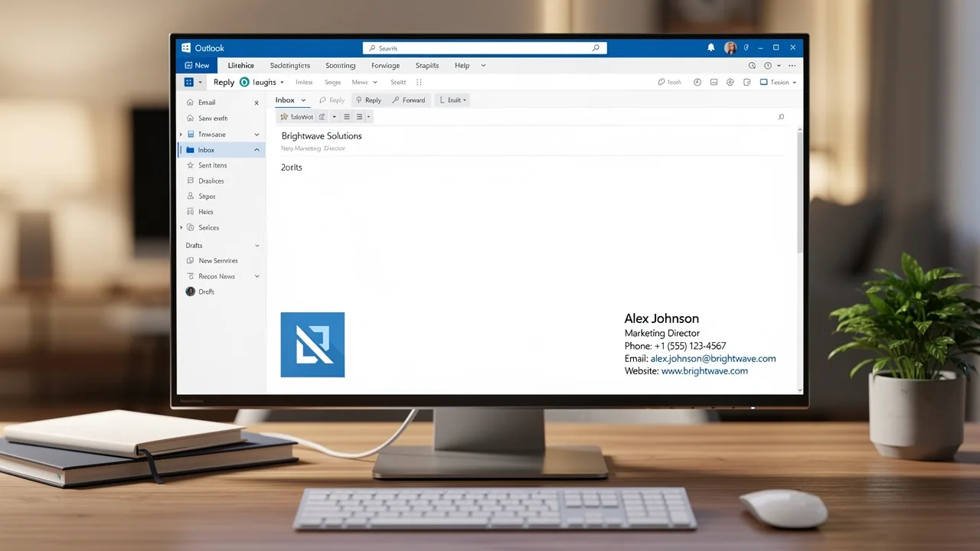Collapse the Inbox folder chevron in sidebar
Screen dimensions: 980x551
tap(256, 150)
